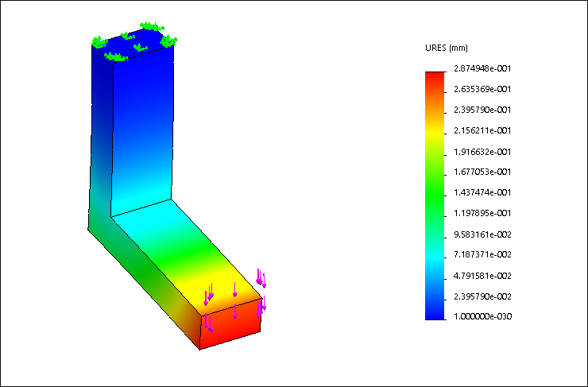
Task: Click legend value 1.916632e-001
Action: click(482, 152)
